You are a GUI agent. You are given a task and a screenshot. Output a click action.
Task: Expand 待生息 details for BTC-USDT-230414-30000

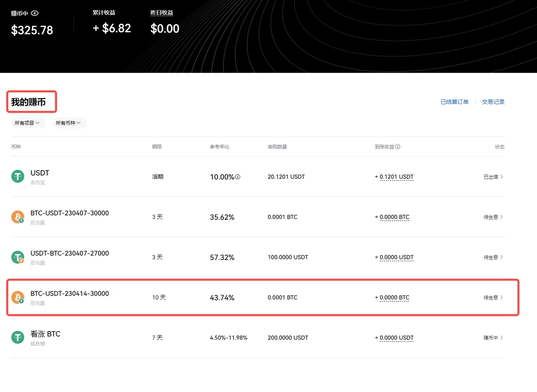click(x=493, y=298)
